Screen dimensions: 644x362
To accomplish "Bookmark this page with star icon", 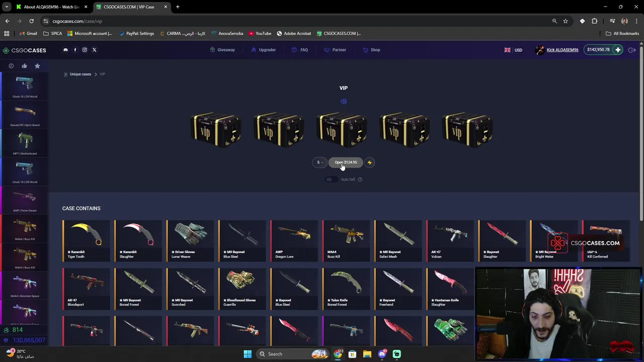I will pos(566,21).
